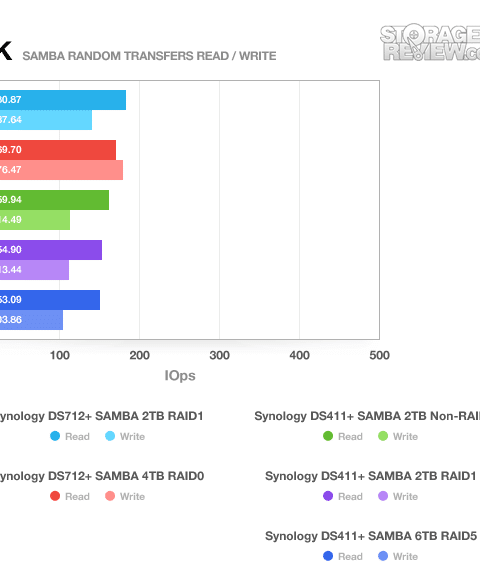Select the bottom periwinkle Write bar ending 3.86
The height and width of the screenshot is (580, 480).
pos(31,320)
